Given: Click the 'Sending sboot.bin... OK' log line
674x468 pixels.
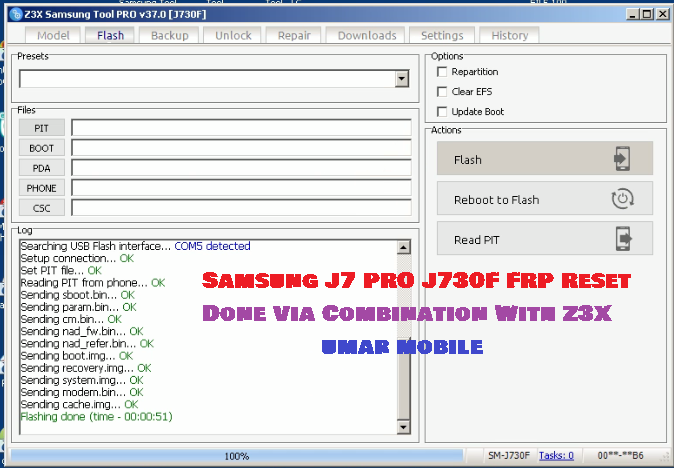Looking at the screenshot, I should [78, 295].
